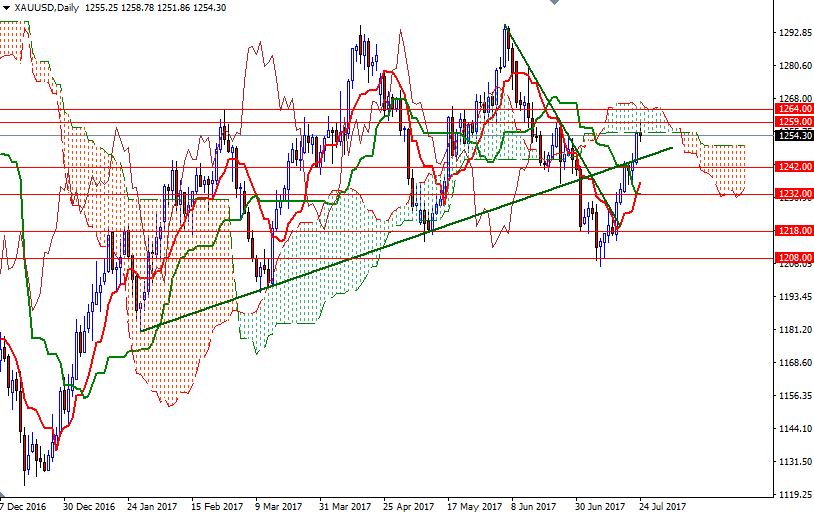Select the 1218.00 price level label
Image resolution: width=814 pixels, height=514 pixels.
pos(794,231)
